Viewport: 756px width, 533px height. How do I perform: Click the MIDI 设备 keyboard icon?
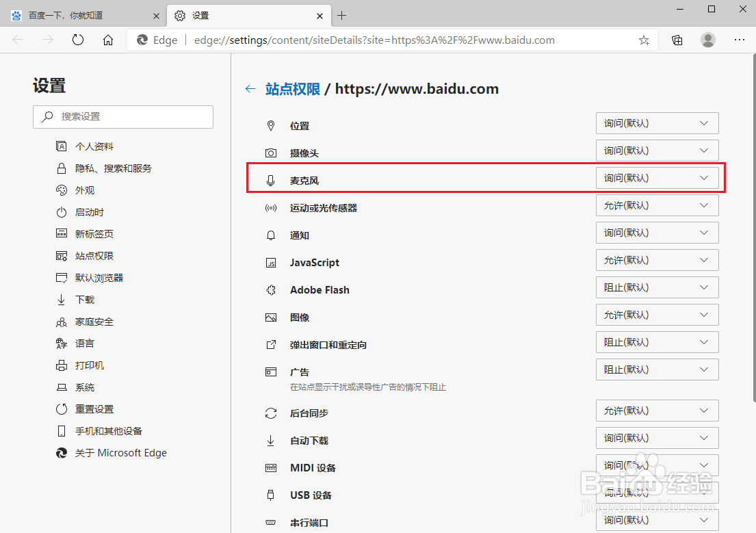click(x=271, y=468)
